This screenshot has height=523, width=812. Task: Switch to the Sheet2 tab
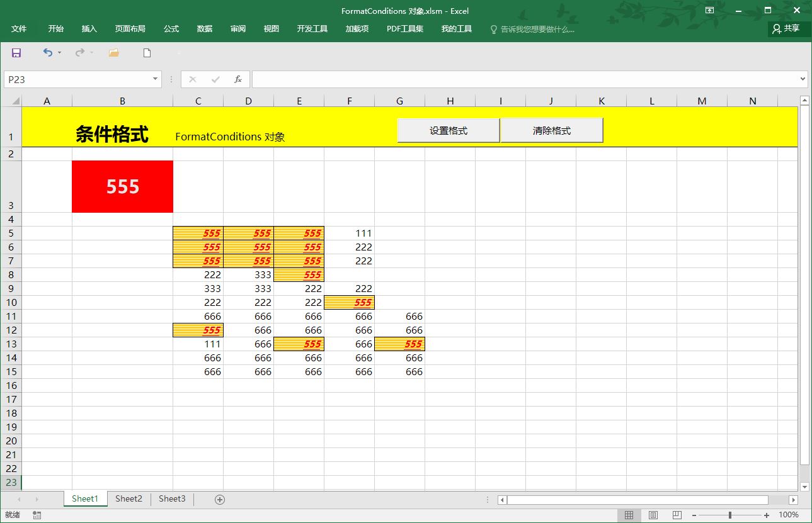pos(129,499)
